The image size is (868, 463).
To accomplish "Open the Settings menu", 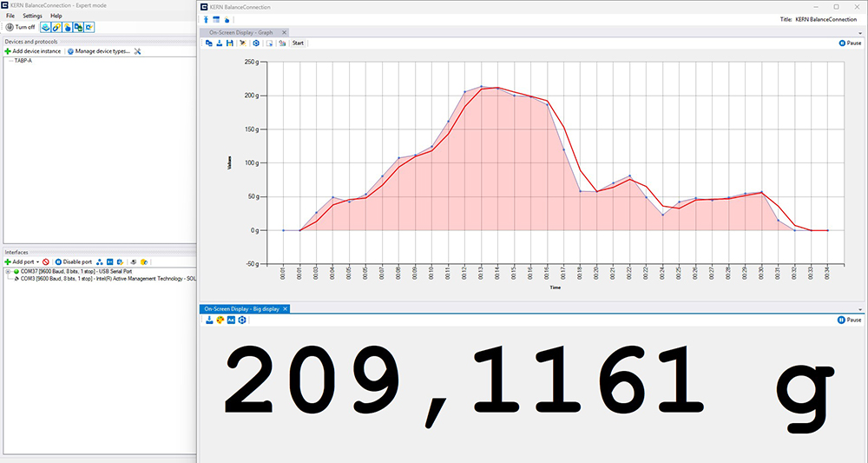I will tap(32, 16).
